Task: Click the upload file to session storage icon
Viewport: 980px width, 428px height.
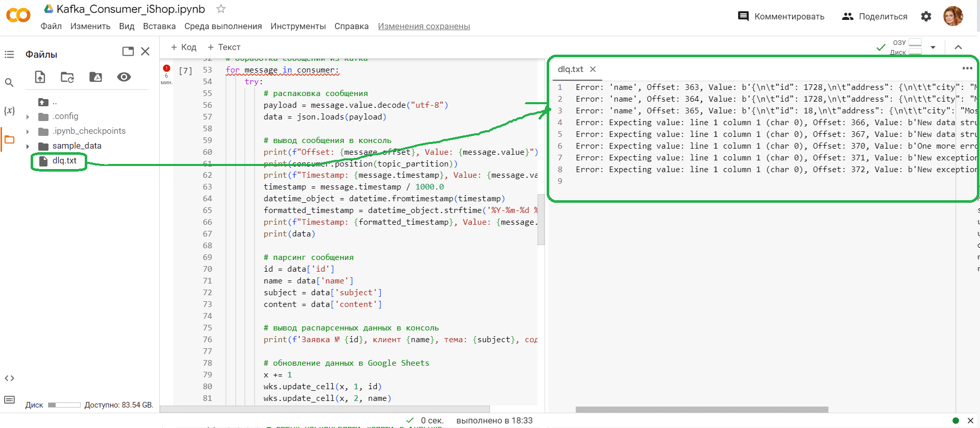Action: [40, 77]
